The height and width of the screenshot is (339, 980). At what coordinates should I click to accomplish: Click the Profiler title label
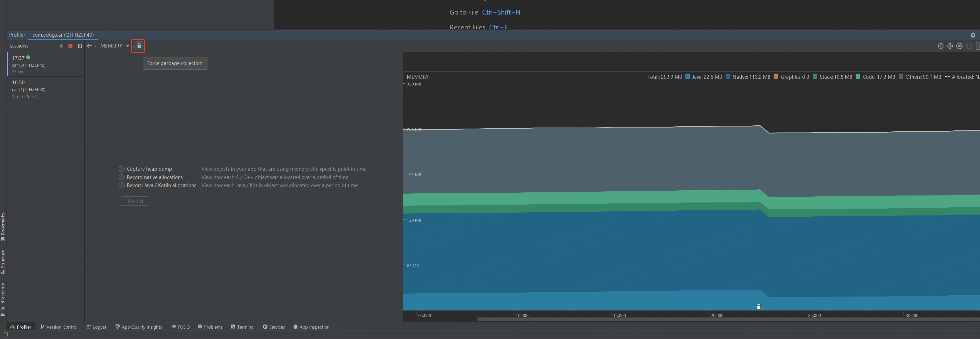(x=17, y=35)
